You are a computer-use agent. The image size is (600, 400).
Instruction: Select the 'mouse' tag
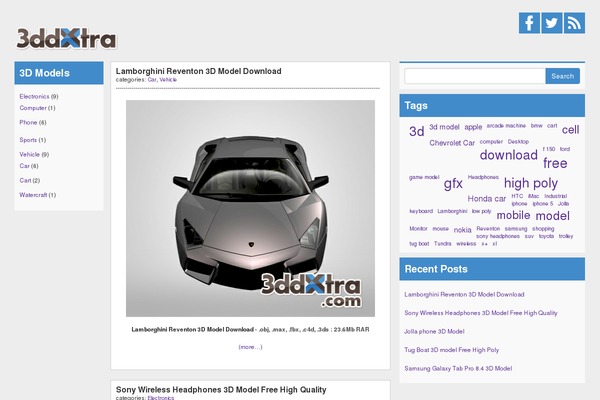click(440, 229)
